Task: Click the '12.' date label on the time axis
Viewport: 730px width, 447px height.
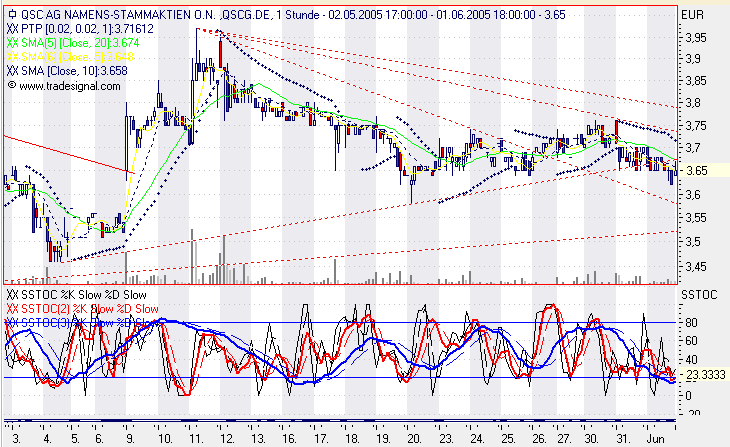Action: click(227, 439)
